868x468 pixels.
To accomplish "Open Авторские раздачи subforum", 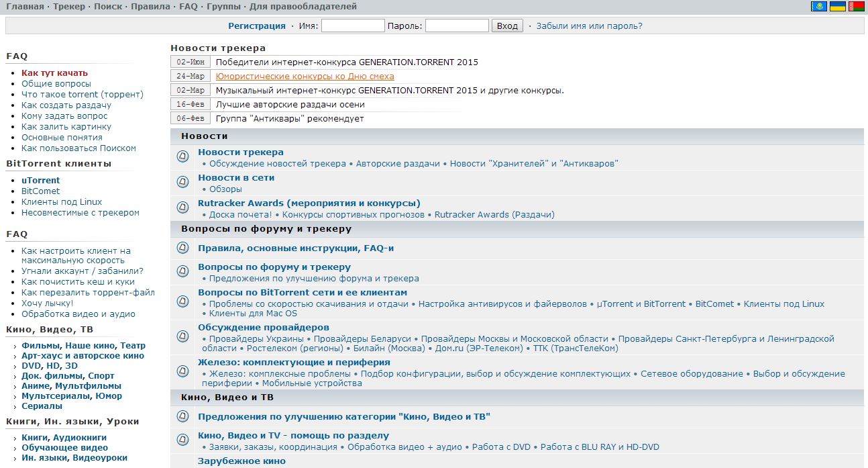I will (398, 163).
